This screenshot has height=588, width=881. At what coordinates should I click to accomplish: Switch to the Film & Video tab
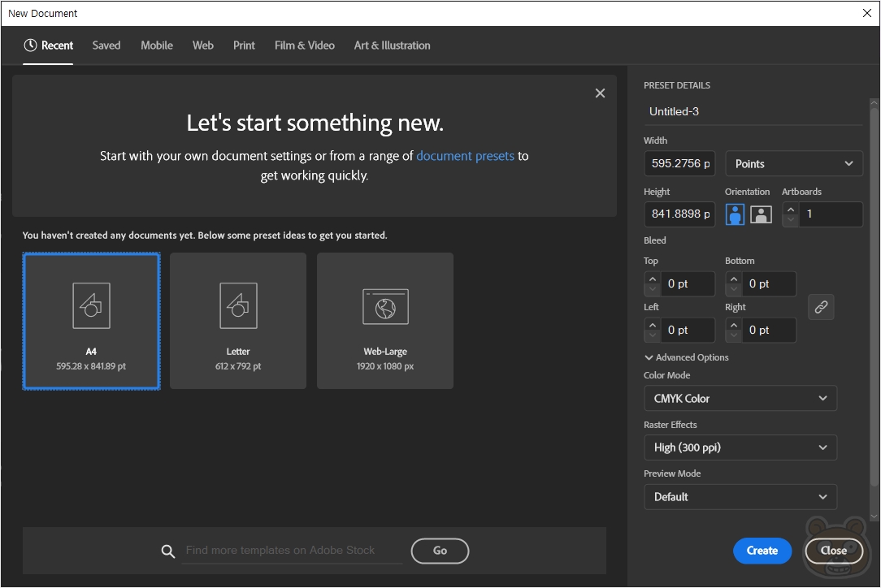click(305, 45)
